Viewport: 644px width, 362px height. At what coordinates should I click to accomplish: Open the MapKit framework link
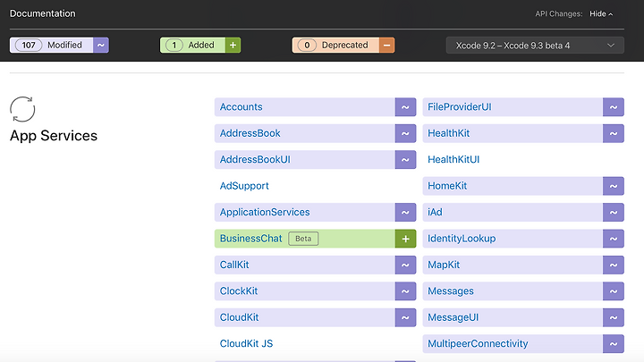click(x=444, y=265)
